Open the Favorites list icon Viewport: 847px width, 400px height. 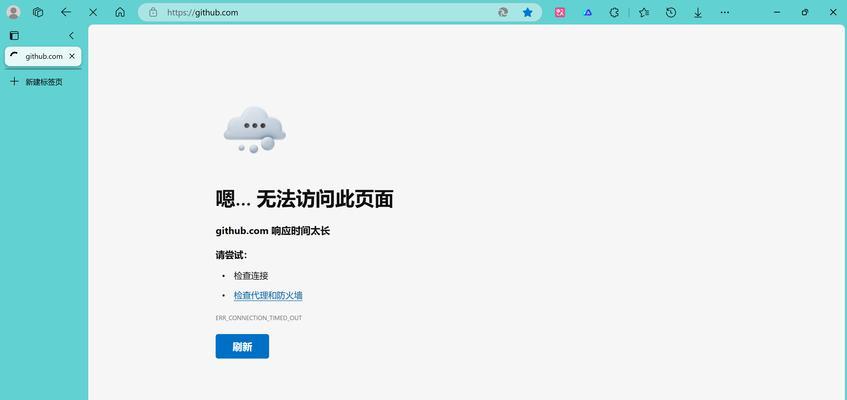[x=643, y=12]
